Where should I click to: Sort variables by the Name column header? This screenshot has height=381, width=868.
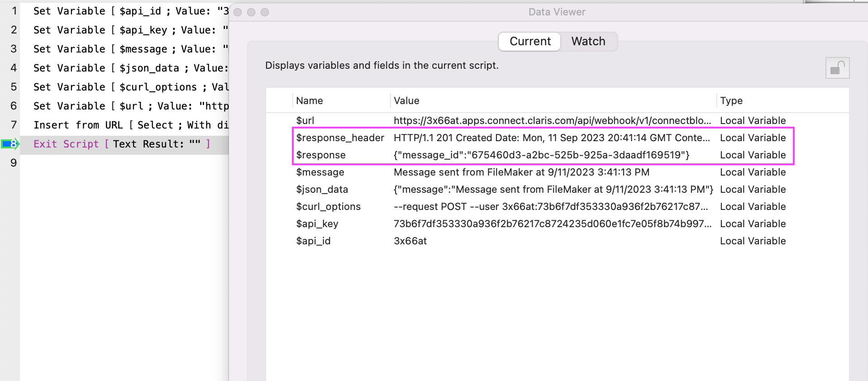310,100
